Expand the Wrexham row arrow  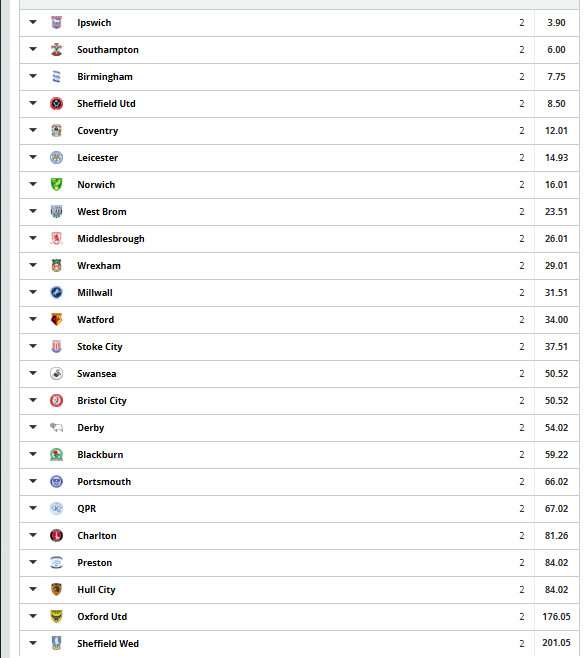33,265
